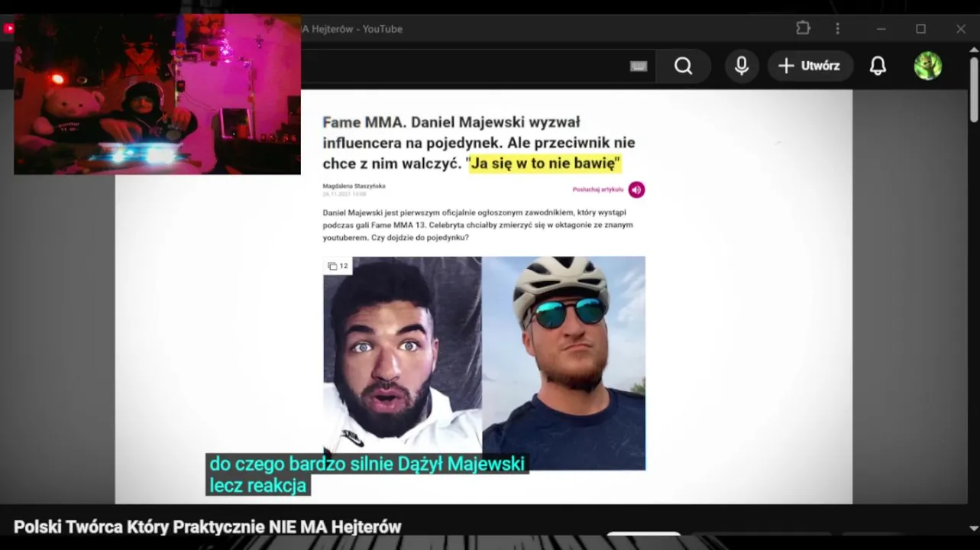The width and height of the screenshot is (980, 550).
Task: Open the gallery counter icon showing 12
Action: tap(338, 266)
